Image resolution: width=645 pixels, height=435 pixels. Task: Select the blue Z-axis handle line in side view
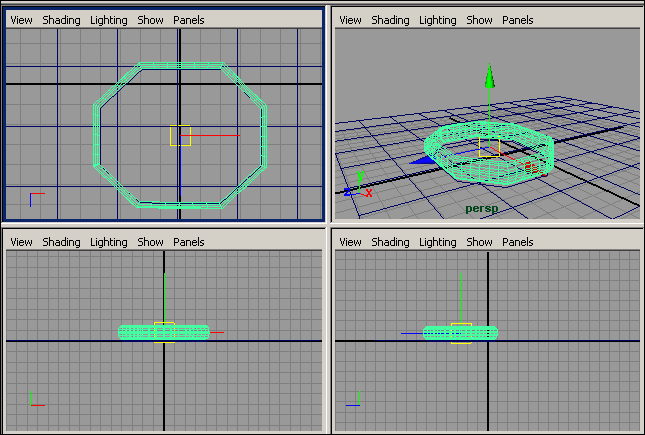(412, 333)
